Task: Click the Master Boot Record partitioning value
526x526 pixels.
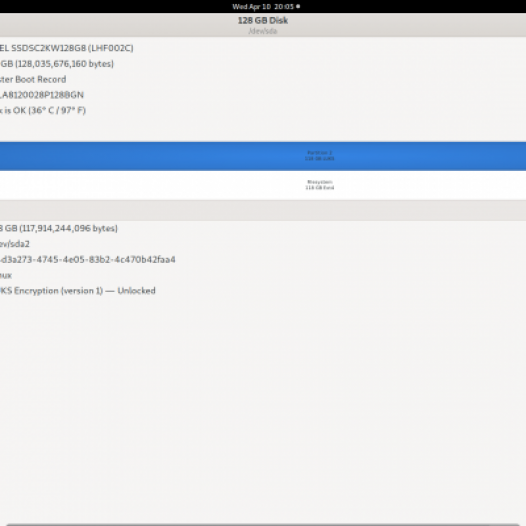Action: pos(33,80)
